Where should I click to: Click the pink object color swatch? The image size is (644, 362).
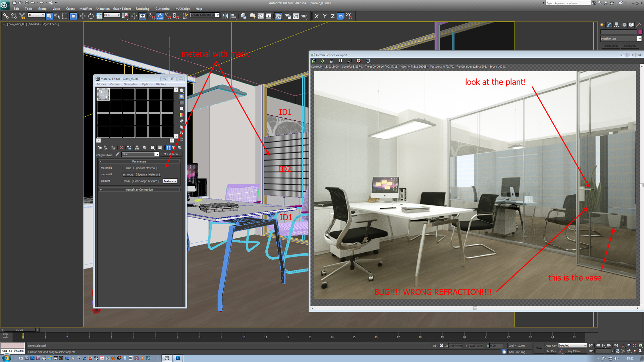(640, 32)
